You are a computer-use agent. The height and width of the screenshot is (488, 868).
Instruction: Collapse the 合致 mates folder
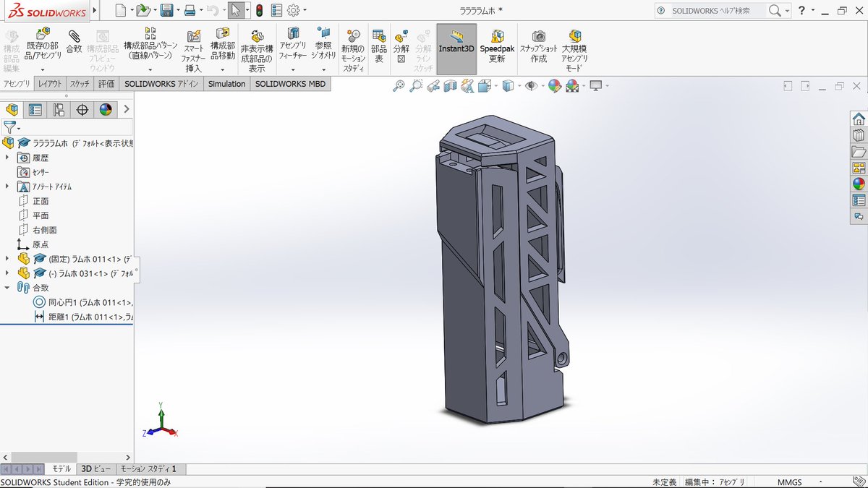[7, 287]
